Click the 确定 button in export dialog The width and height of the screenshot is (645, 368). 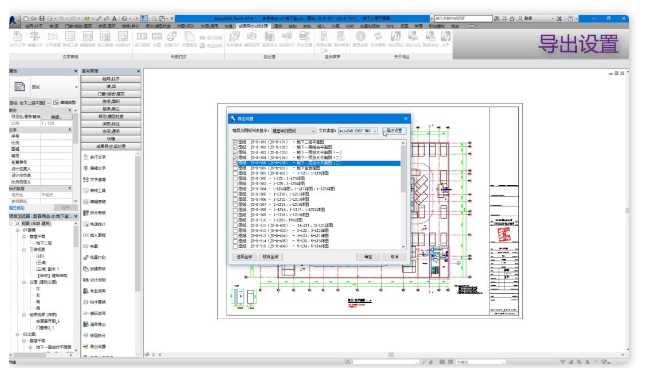[x=368, y=257]
